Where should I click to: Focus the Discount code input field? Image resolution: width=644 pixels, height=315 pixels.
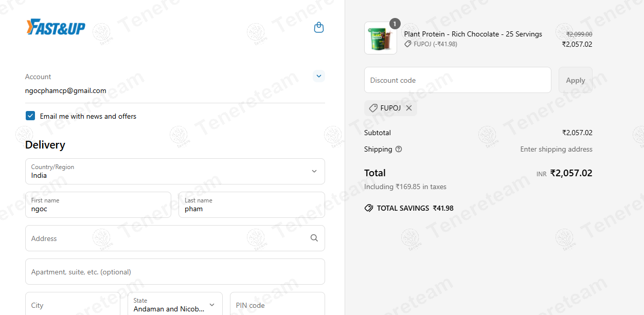click(458, 80)
